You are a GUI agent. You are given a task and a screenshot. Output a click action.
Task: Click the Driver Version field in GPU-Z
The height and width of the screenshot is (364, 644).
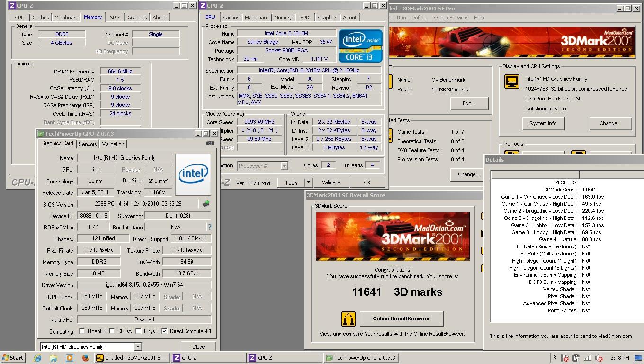pyautogui.click(x=144, y=285)
